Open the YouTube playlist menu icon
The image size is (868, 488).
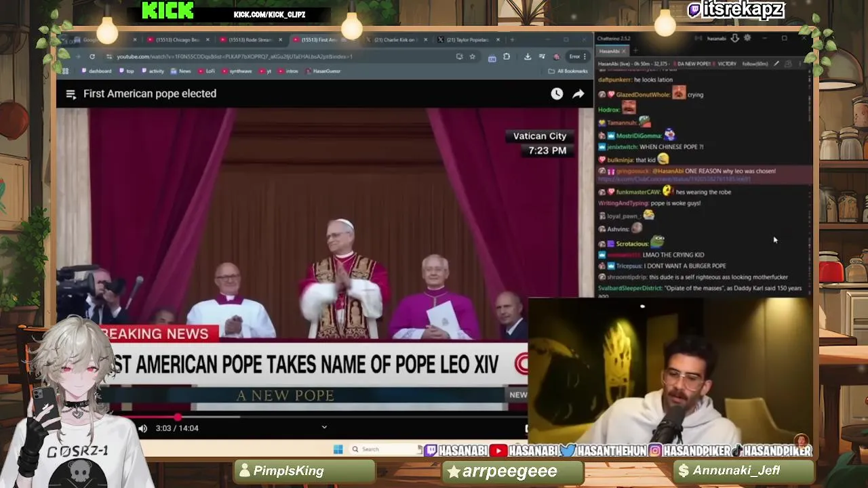(71, 94)
